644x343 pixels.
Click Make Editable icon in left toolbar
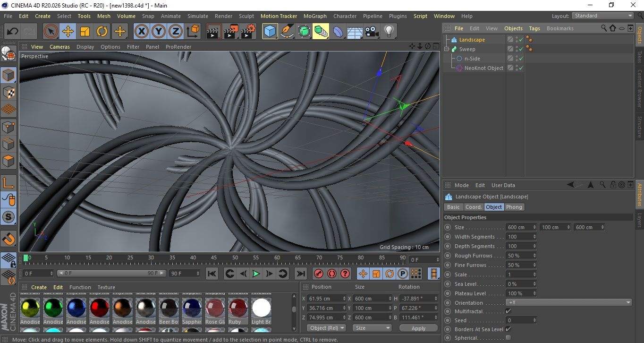click(x=8, y=55)
